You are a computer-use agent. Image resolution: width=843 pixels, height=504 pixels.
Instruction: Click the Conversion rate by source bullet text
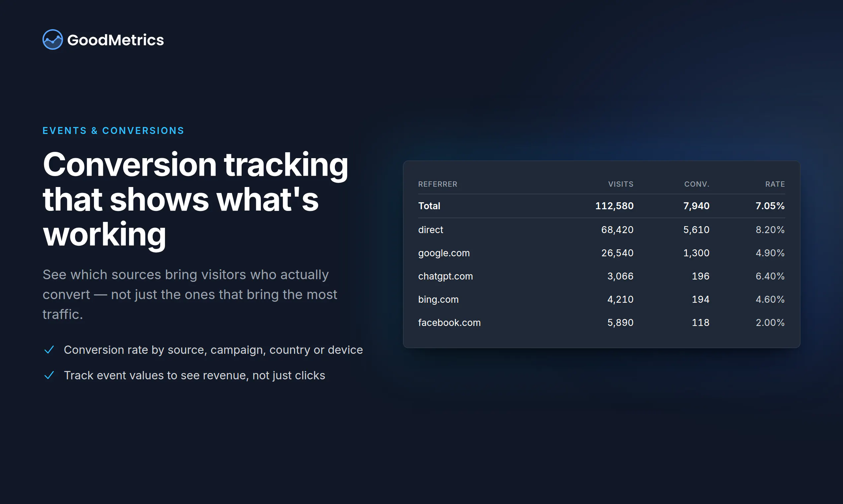click(213, 350)
